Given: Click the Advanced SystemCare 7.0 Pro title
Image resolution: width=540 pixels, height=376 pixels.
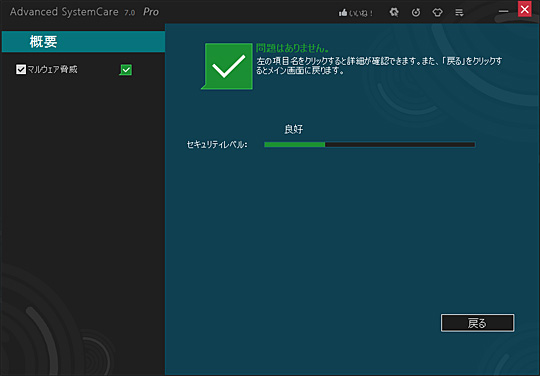Looking at the screenshot, I should tap(84, 12).
